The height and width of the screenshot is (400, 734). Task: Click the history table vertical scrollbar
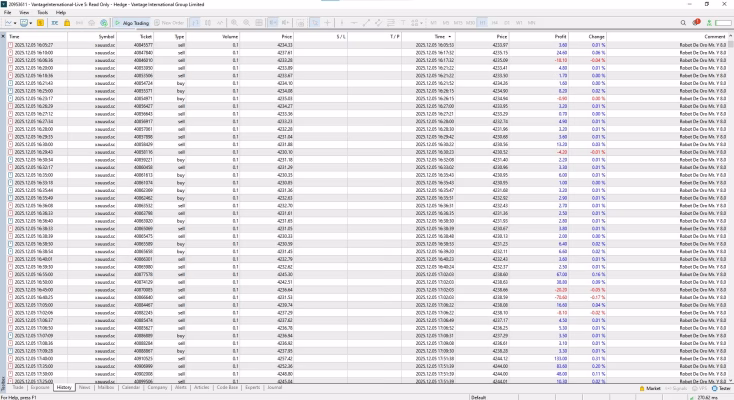730,208
